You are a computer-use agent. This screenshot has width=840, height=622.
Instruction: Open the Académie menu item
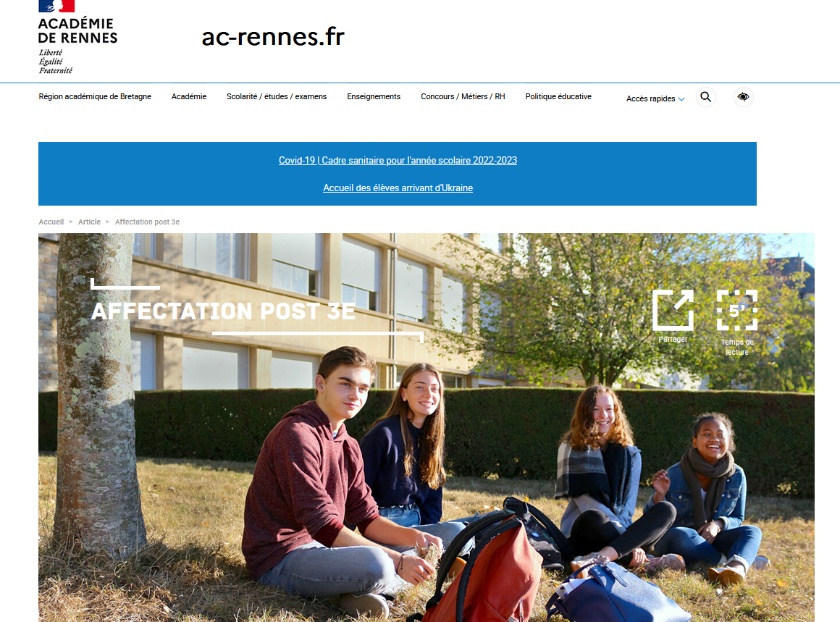188,96
